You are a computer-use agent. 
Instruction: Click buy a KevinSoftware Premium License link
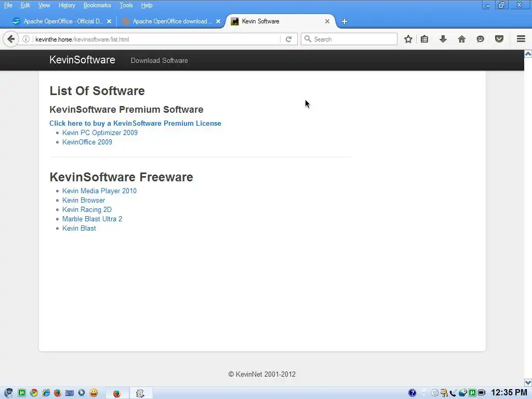[x=136, y=123]
